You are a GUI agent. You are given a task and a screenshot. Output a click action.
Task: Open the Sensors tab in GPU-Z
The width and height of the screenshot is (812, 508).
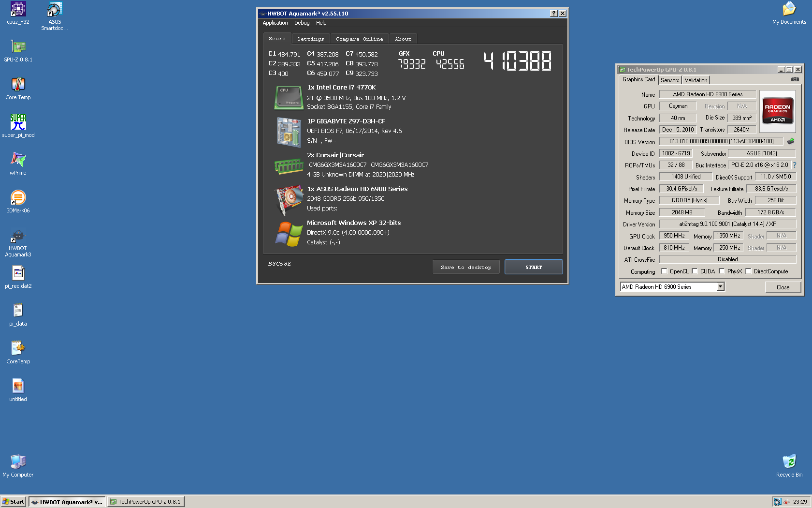coord(670,80)
